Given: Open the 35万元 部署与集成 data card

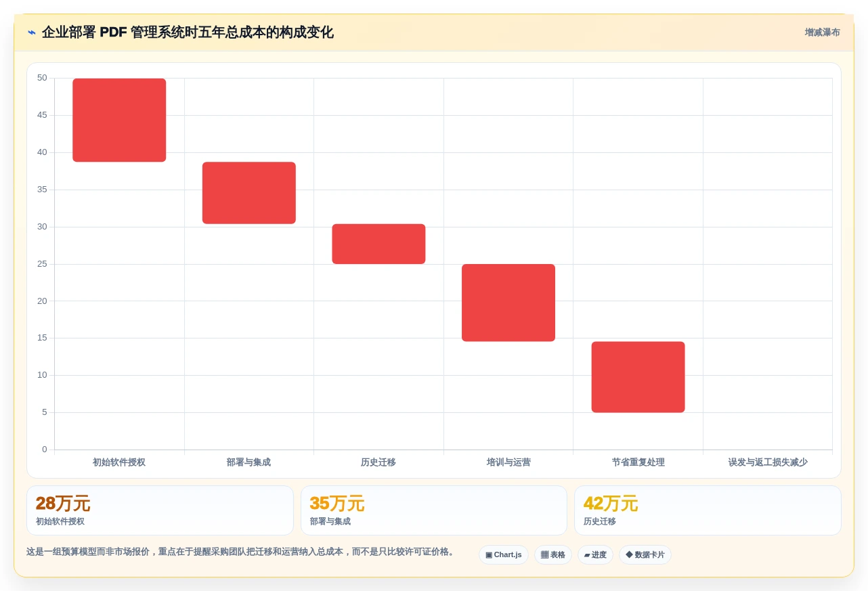Looking at the screenshot, I should pos(434,510).
